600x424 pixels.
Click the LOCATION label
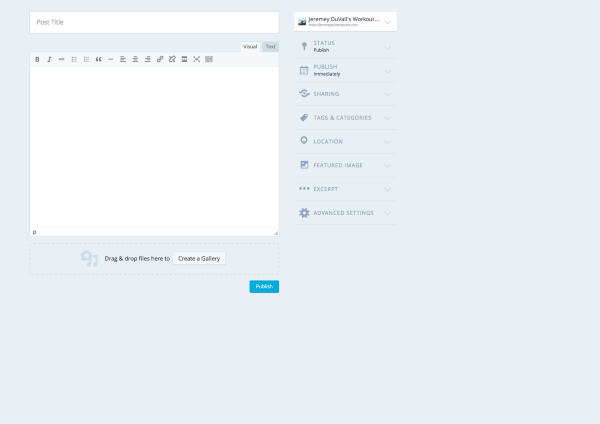pos(328,142)
